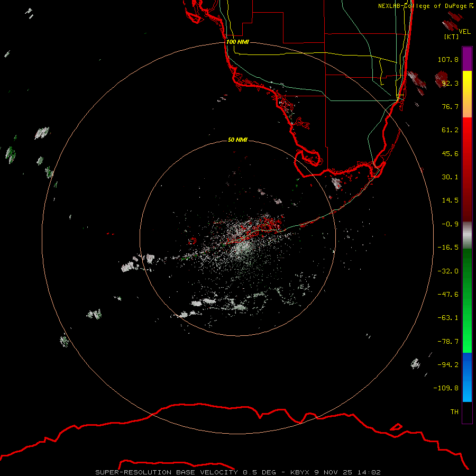476x476 pixels.
Task: Pick the gray near-zero segment of scale
Action: [x=467, y=235]
